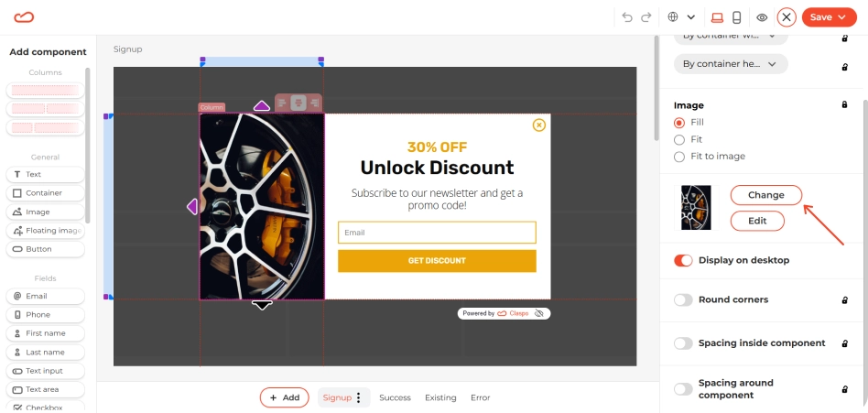The height and width of the screenshot is (413, 868).
Task: Click the Change image button
Action: (x=766, y=195)
